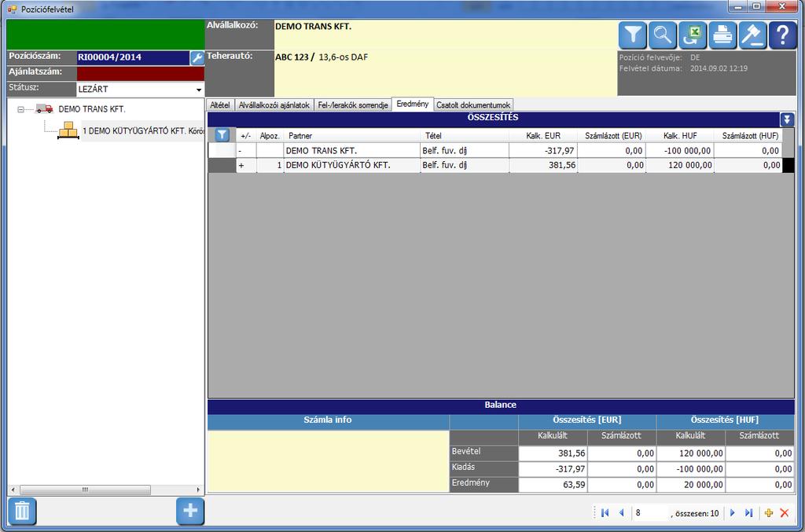The height and width of the screenshot is (532, 805).
Task: Go to the next record
Action: click(732, 512)
